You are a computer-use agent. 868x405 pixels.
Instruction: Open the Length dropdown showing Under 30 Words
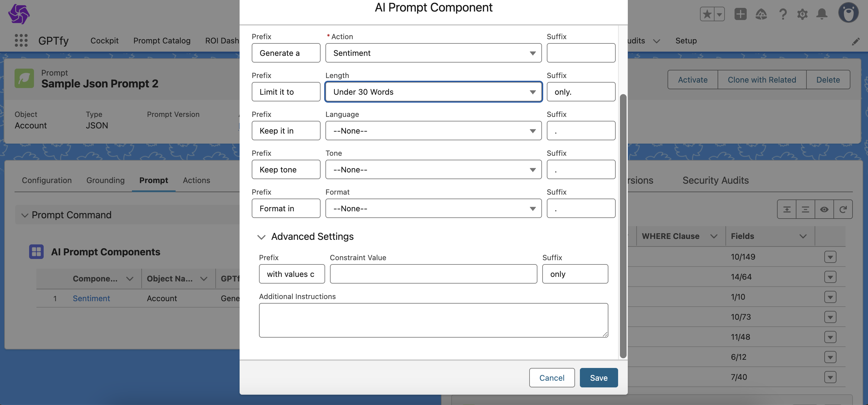coord(433,92)
